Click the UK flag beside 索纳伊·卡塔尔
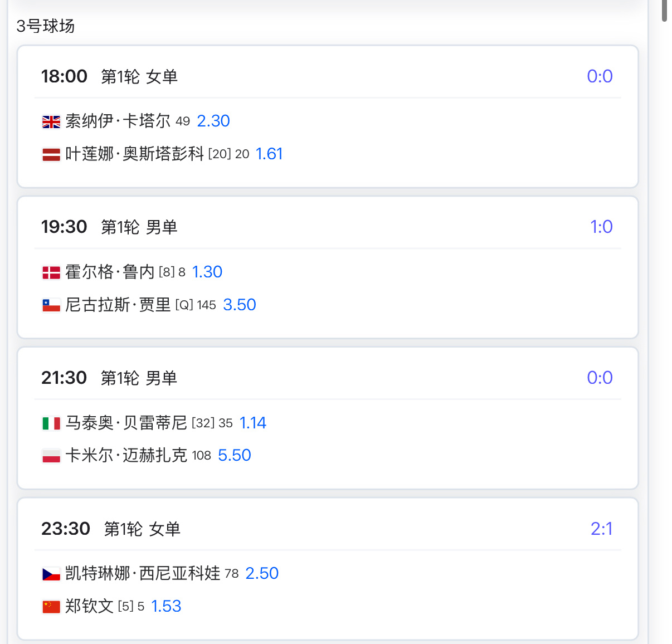Viewport: 672px width, 644px height. tap(51, 122)
